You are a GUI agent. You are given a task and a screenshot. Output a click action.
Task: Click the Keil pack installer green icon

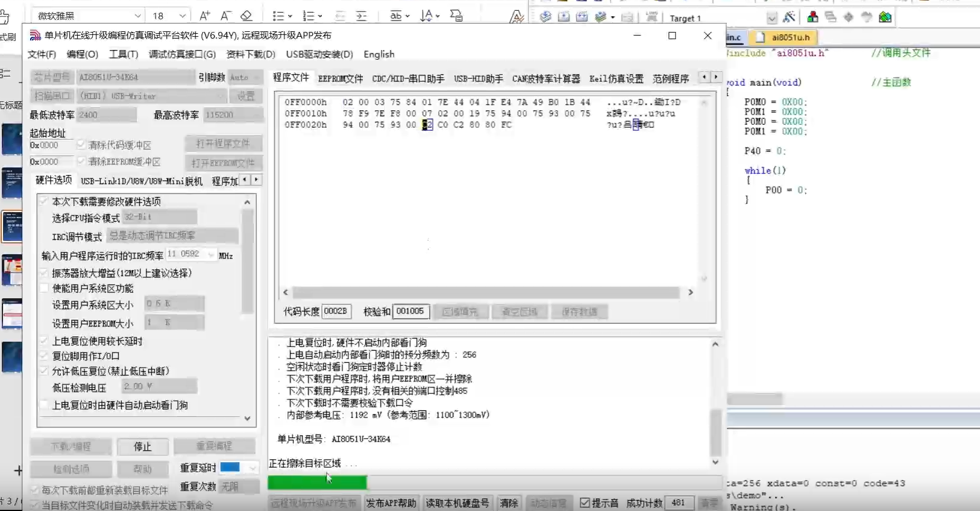pos(885,17)
